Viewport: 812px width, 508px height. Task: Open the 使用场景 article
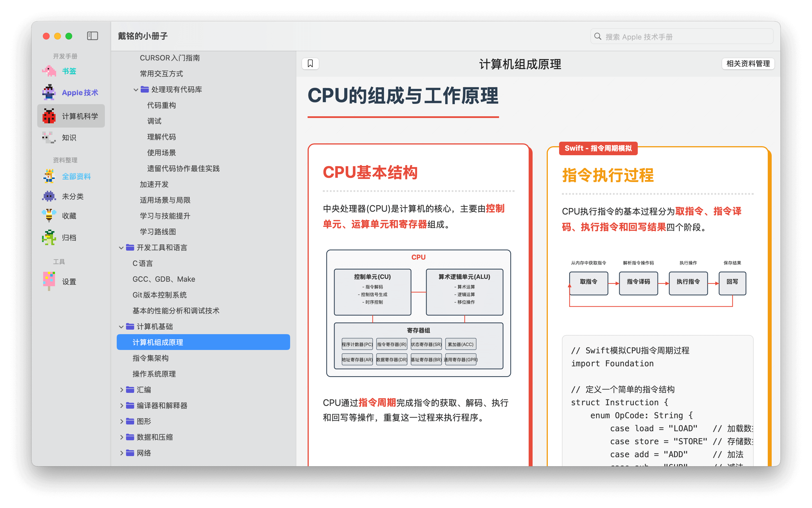161,152
